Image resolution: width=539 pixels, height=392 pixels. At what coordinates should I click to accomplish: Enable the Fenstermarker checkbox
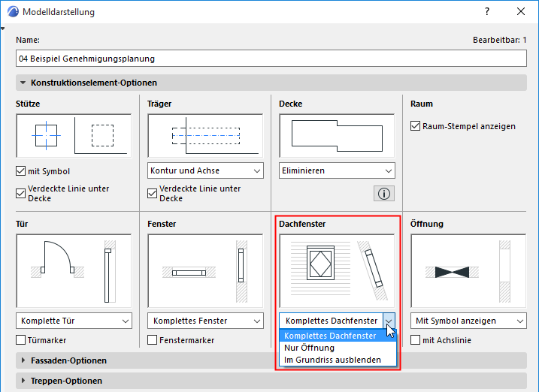(x=153, y=340)
